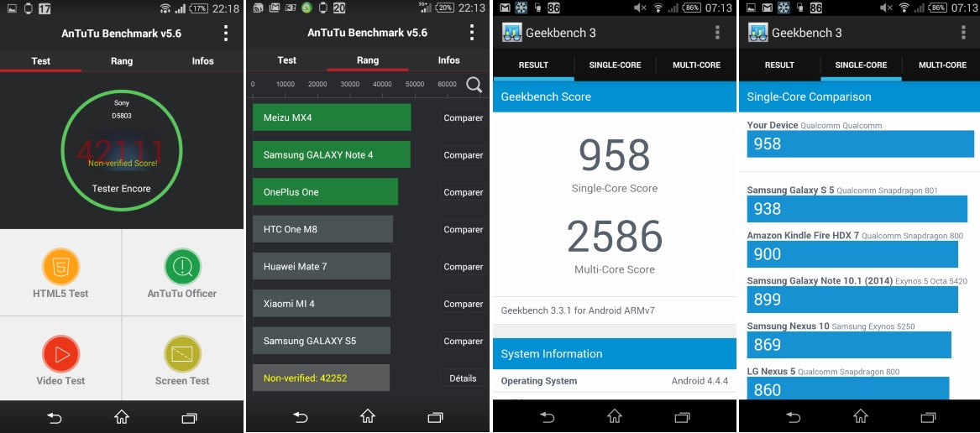Compare with Samsung GALAXY S5

pos(463,341)
